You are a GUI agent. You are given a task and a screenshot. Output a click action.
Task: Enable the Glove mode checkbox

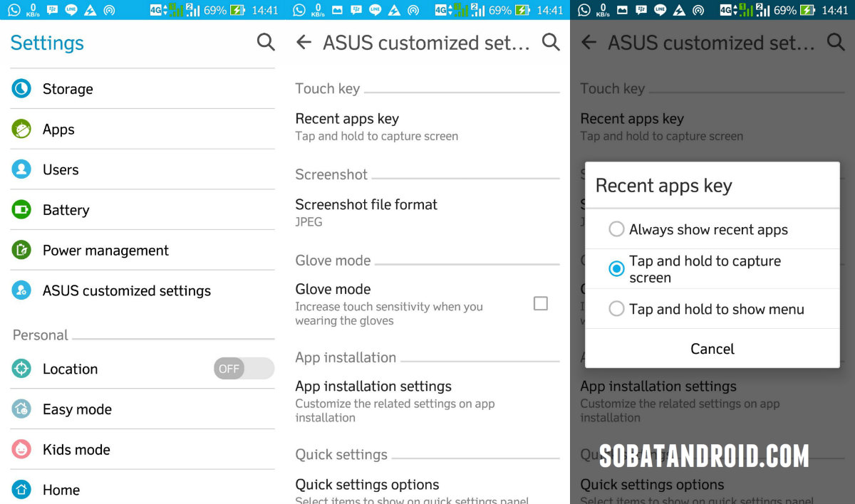tap(541, 304)
